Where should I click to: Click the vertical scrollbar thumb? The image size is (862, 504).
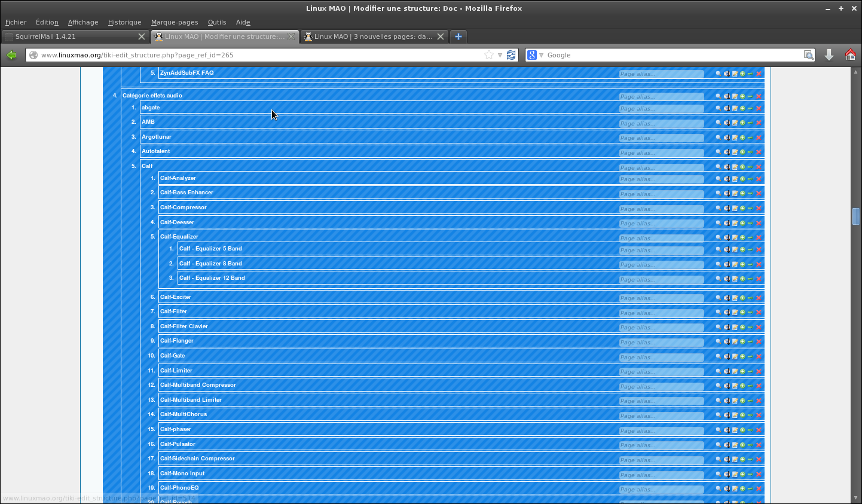tap(856, 216)
